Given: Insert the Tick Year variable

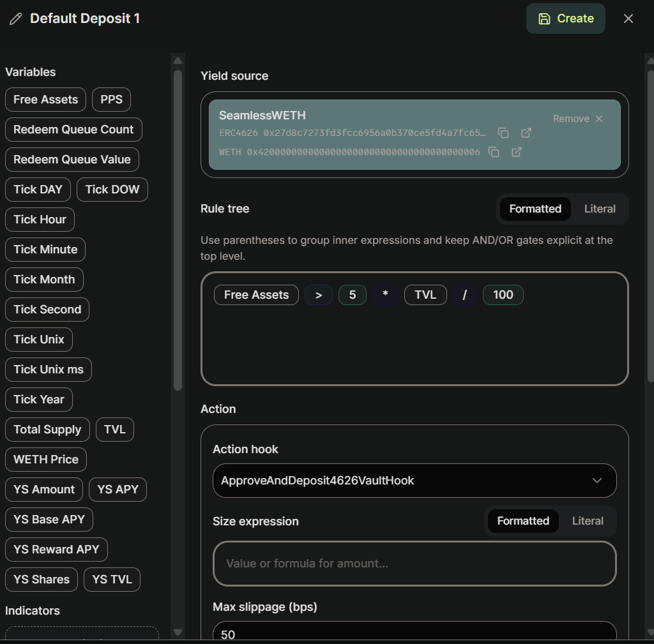Looking at the screenshot, I should pyautogui.click(x=39, y=400).
